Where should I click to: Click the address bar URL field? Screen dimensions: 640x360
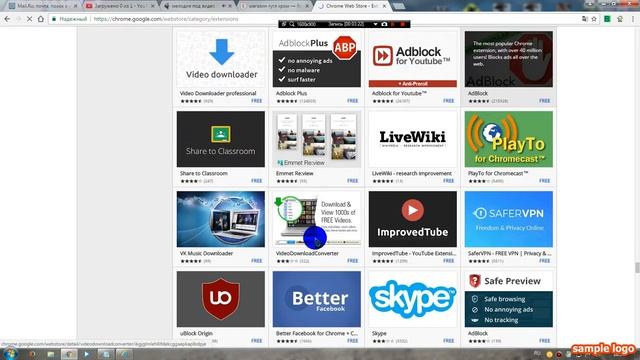coord(314,19)
